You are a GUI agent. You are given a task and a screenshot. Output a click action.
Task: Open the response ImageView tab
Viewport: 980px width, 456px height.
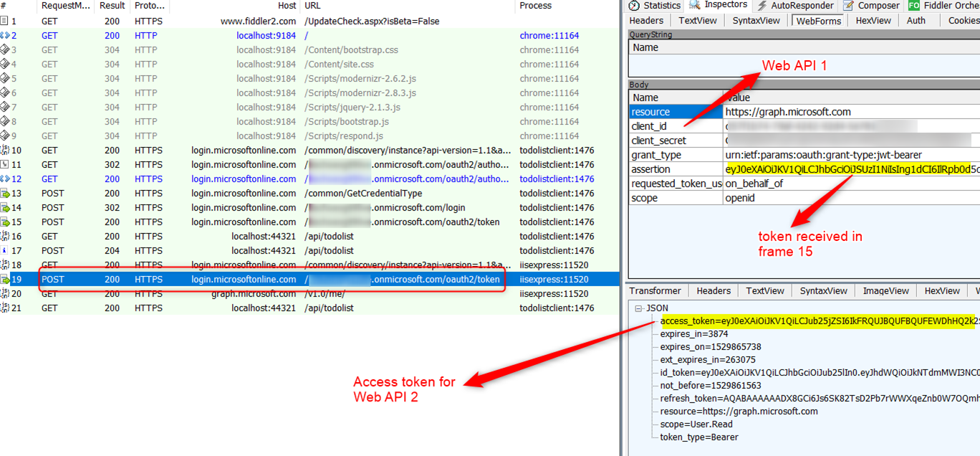point(886,291)
